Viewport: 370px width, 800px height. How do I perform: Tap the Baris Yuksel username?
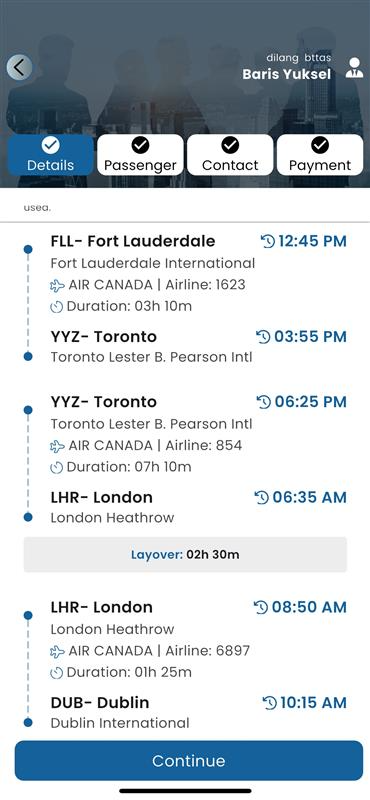287,74
